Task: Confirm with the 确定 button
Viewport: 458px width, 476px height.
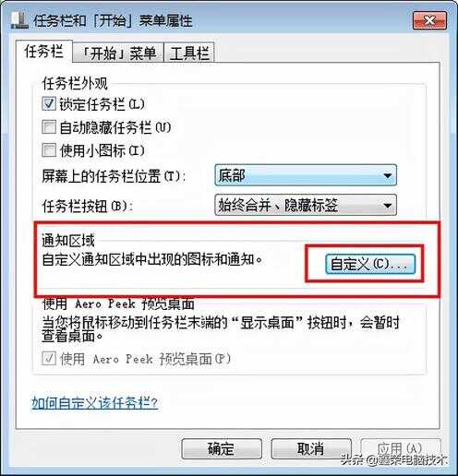Action: (222, 448)
